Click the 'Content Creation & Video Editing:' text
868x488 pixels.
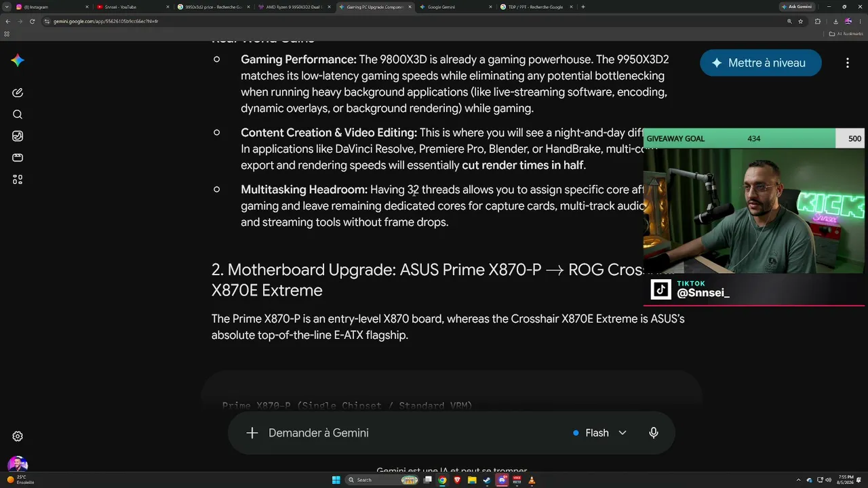(x=329, y=133)
